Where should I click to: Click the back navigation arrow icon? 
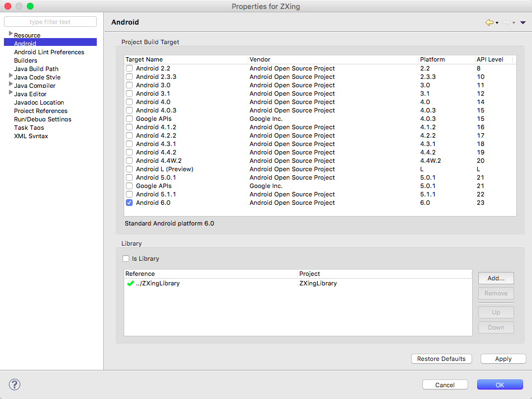pos(489,22)
